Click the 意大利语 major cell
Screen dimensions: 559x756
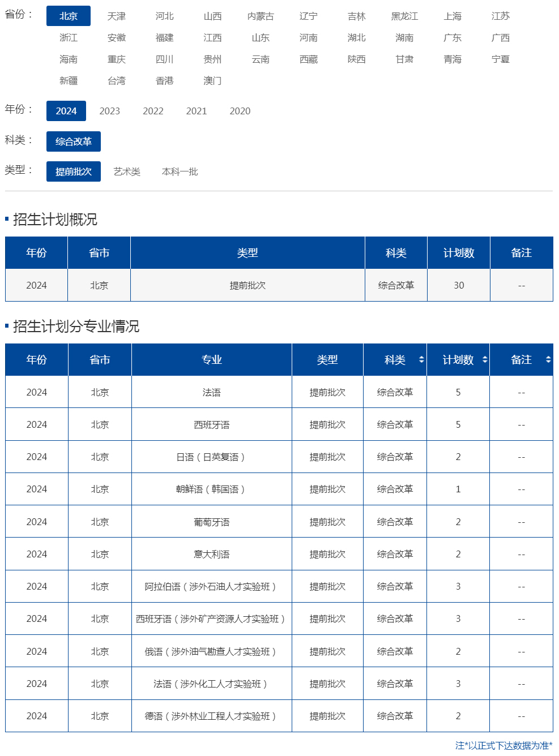[212, 554]
